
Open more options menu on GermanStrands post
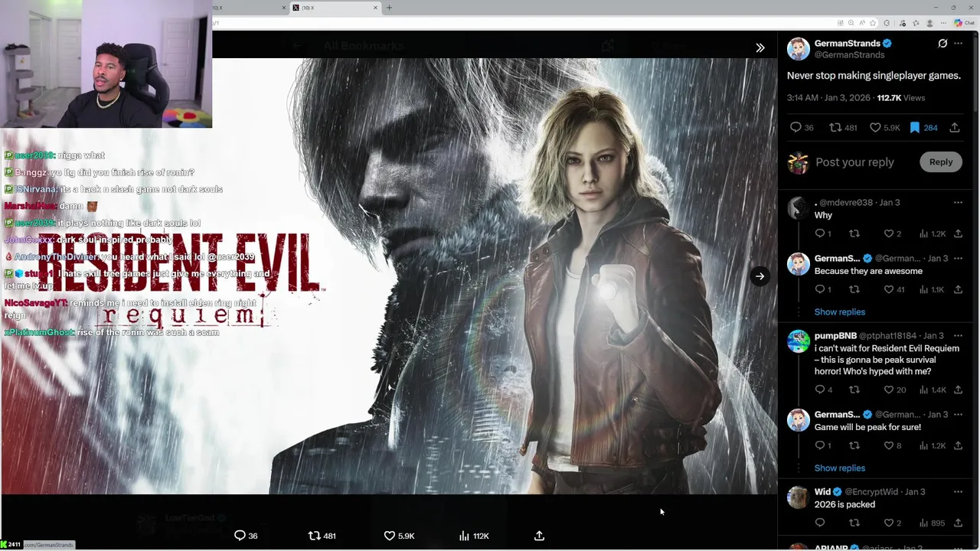coord(958,44)
